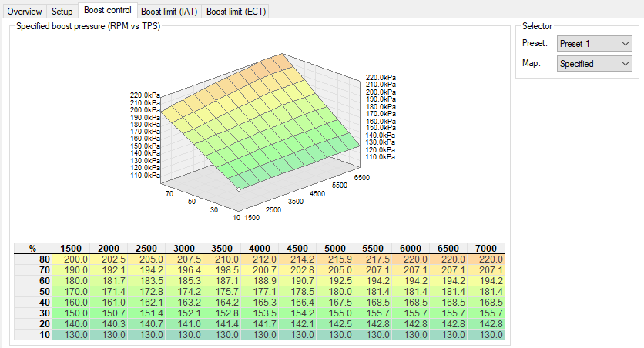The width and height of the screenshot is (644, 348).
Task: Select cell 210.0 in the 80% row
Action: tap(222, 259)
